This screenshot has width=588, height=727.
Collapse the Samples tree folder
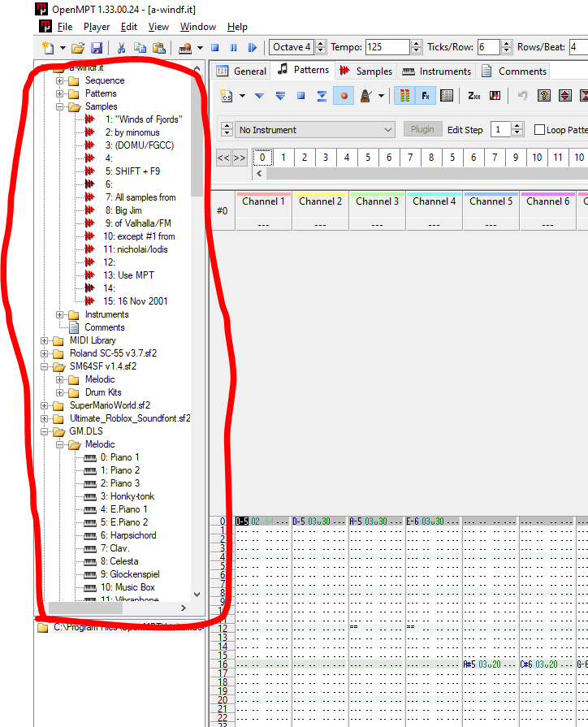(x=59, y=106)
